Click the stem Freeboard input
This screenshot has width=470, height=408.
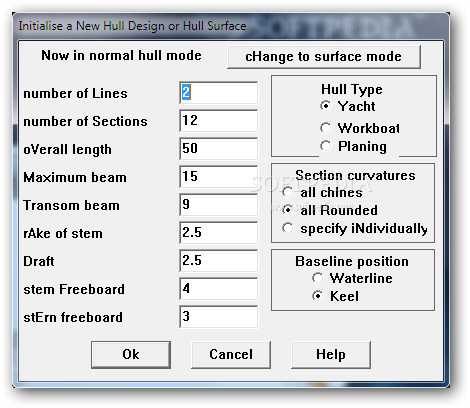tap(219, 289)
